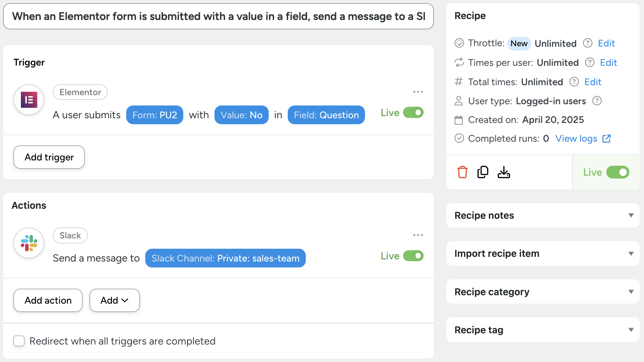The width and height of the screenshot is (644, 362).
Task: Click the duplicate recipe copy icon
Action: coord(483,172)
